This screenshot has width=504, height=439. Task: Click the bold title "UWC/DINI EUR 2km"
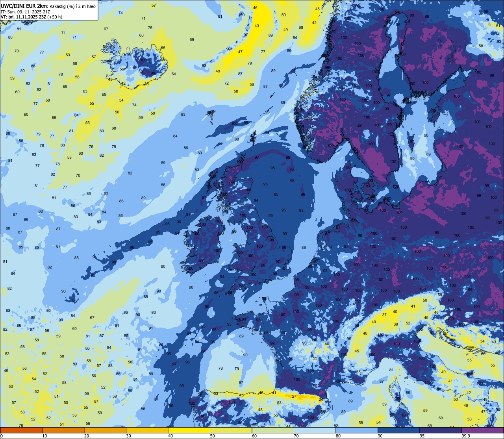(x=24, y=6)
